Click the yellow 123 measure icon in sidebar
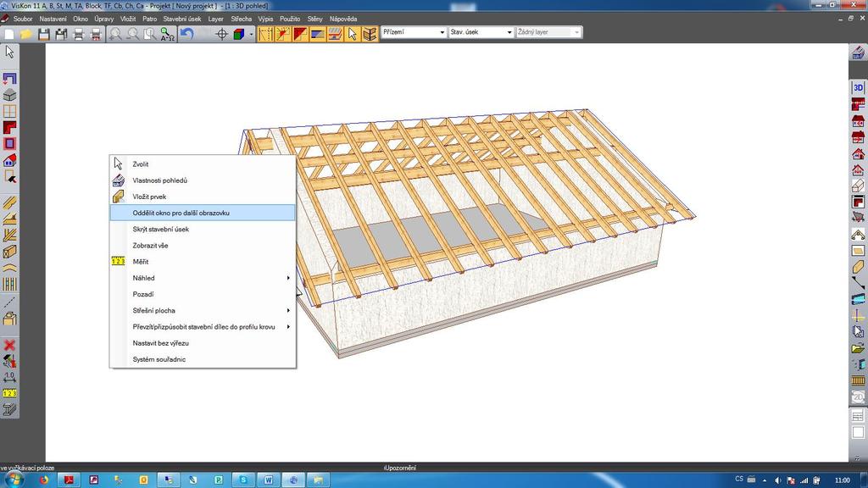This screenshot has height=488, width=868. (x=9, y=393)
